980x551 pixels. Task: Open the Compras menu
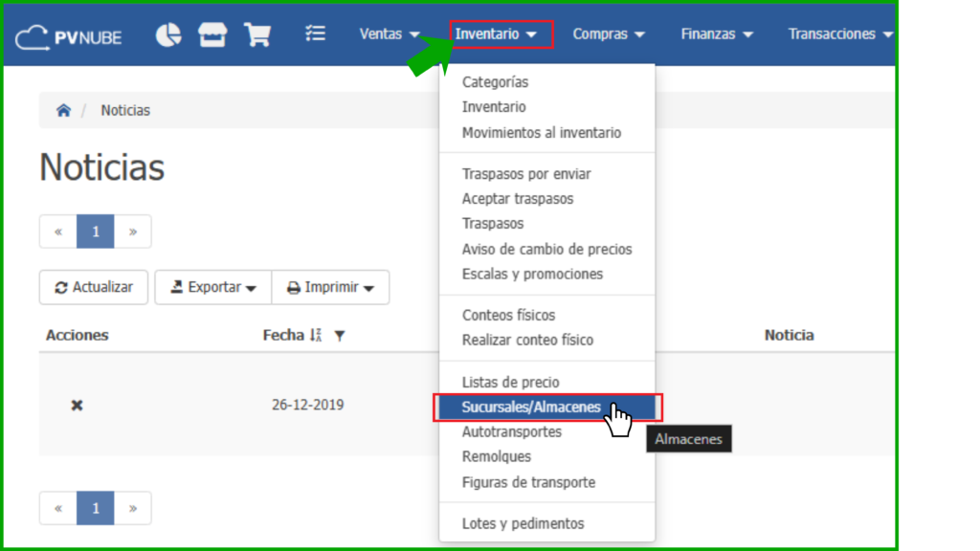[x=609, y=33]
